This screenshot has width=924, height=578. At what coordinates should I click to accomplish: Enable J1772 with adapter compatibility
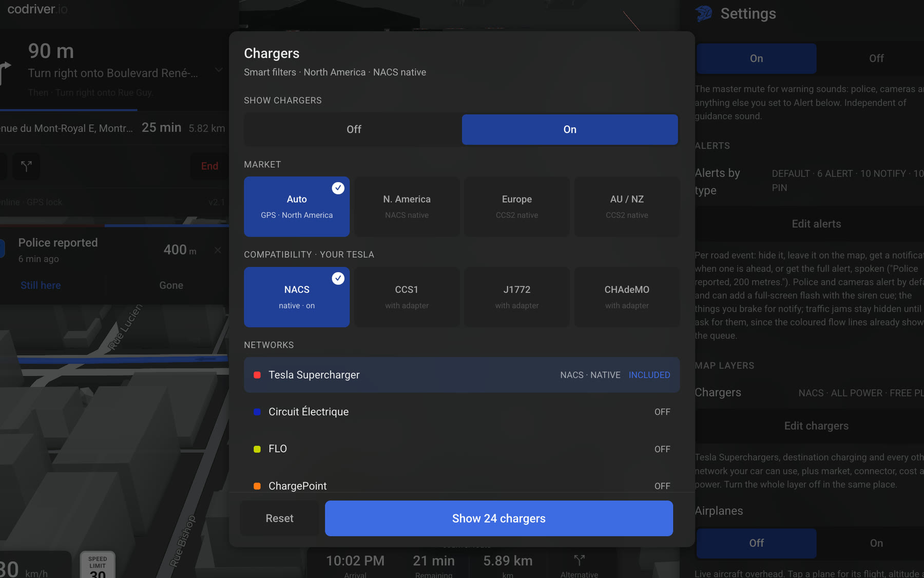[x=517, y=297]
